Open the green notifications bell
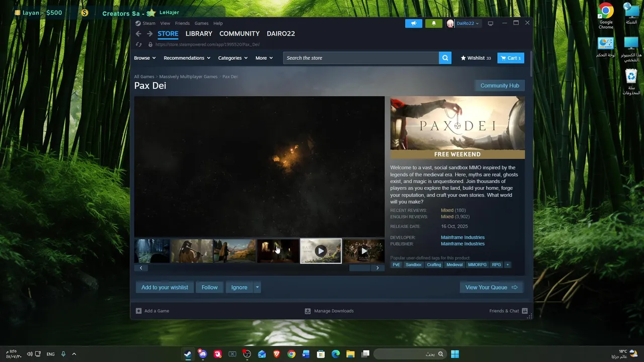The width and height of the screenshot is (644, 362). click(434, 24)
